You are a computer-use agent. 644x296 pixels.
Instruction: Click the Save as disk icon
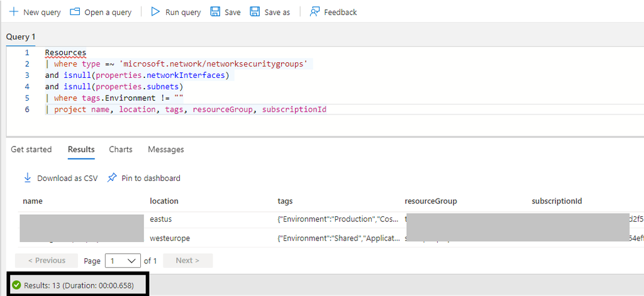click(x=255, y=12)
